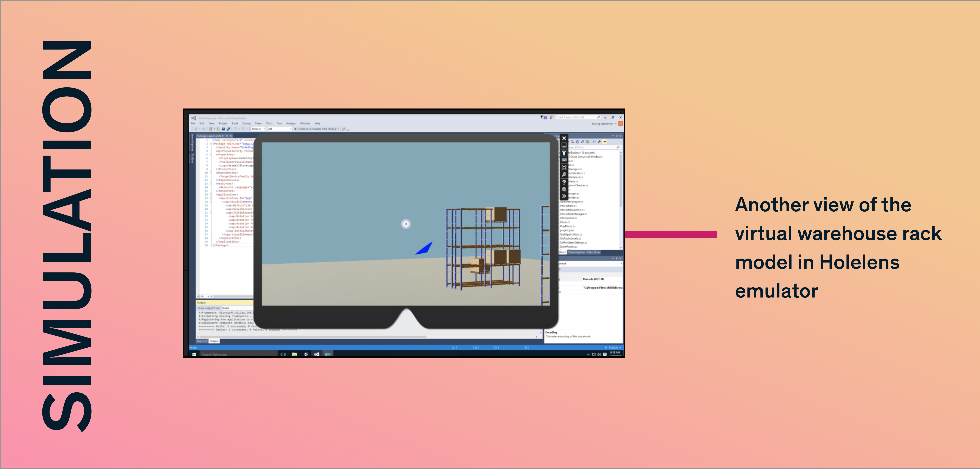
Task: Collapse the Dependencies XML node on line 10
Action: click(211, 173)
